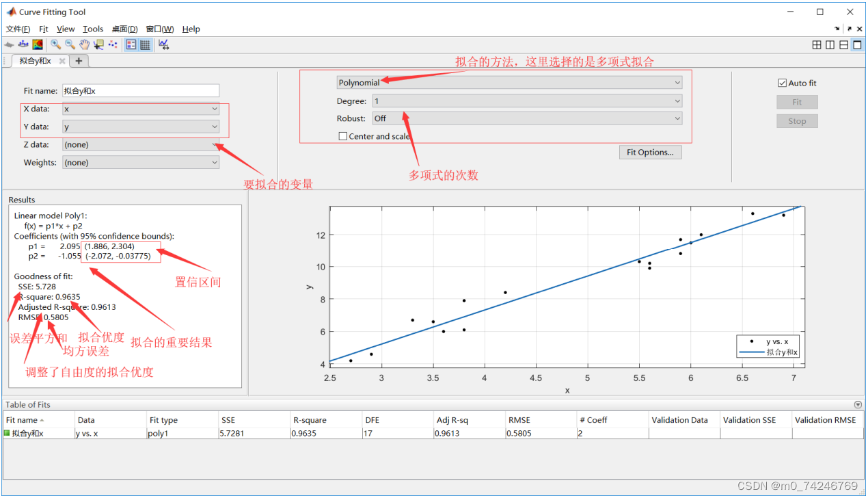Open the Tools menu

coord(93,29)
